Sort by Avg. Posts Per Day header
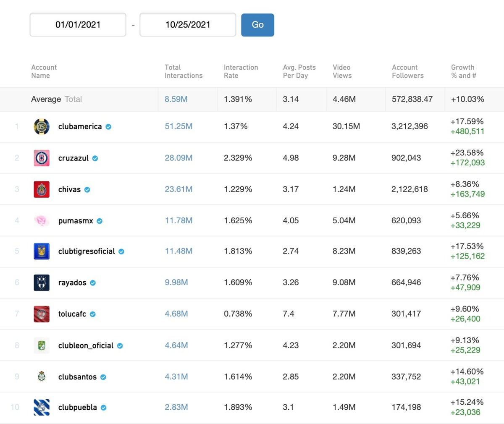This screenshot has width=504, height=424. 299,71
